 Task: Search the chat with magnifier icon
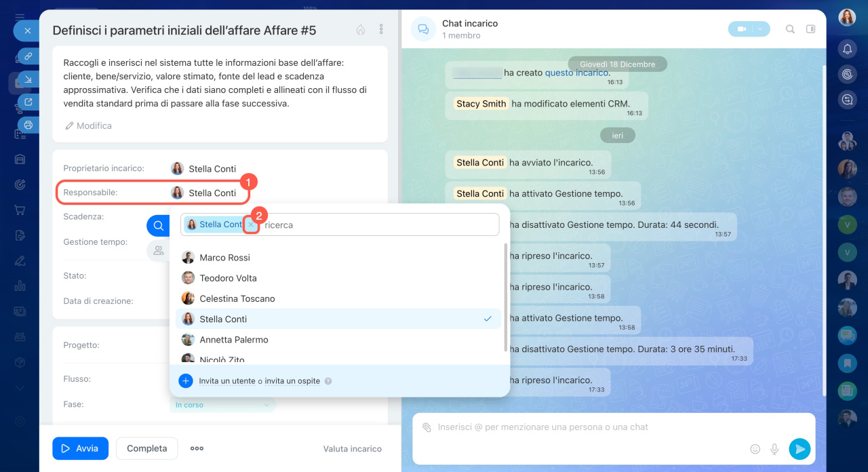790,29
